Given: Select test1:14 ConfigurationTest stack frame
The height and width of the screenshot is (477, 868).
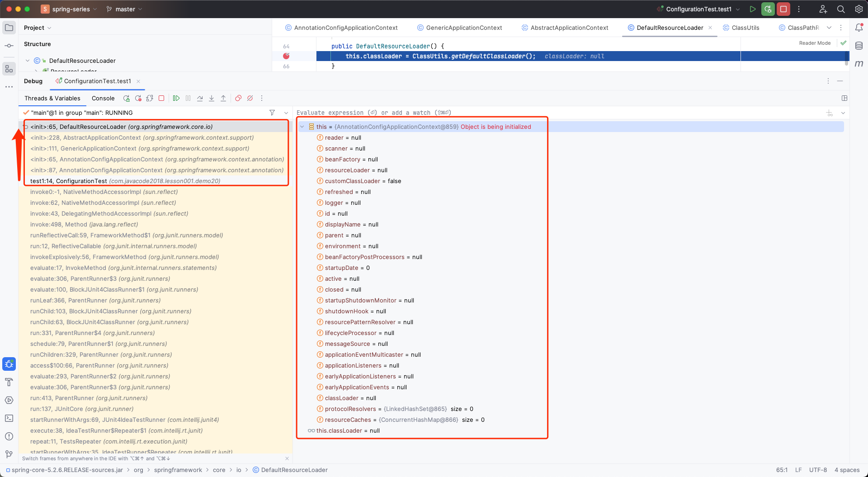Looking at the screenshot, I should [x=125, y=181].
